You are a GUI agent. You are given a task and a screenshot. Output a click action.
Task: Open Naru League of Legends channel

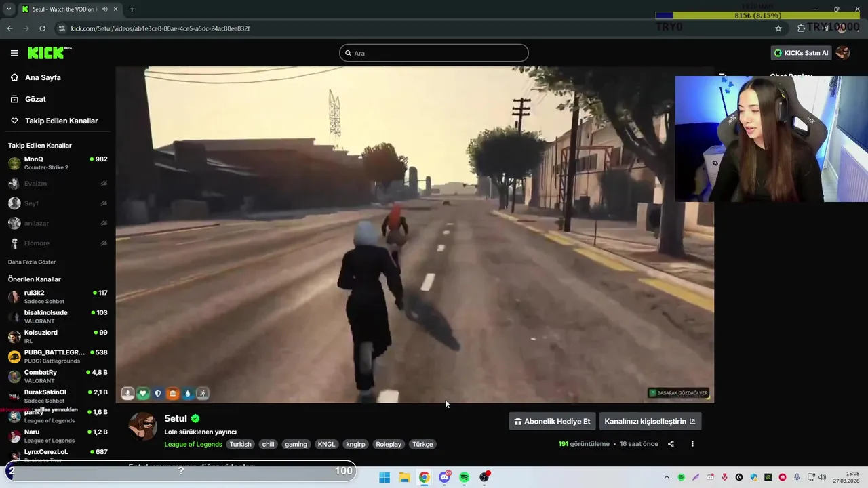(58, 436)
